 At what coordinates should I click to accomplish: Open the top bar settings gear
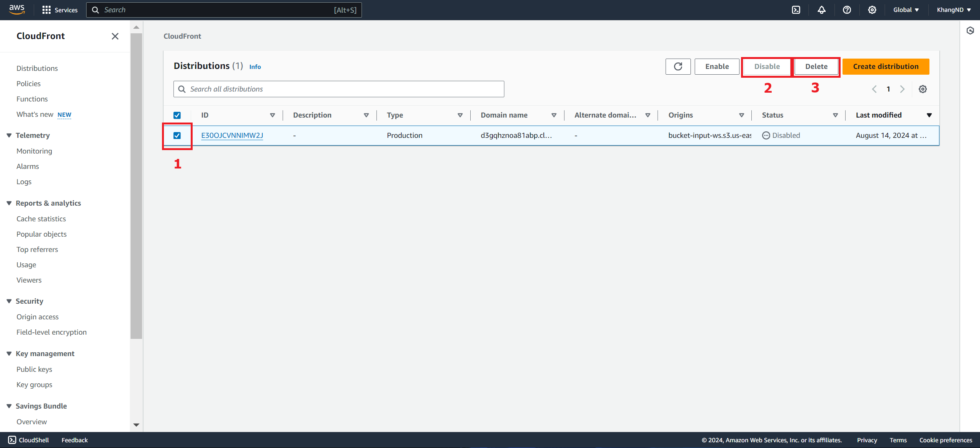tap(872, 10)
